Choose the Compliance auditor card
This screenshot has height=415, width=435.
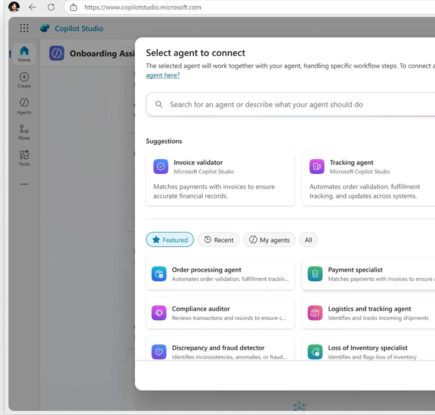tap(220, 313)
